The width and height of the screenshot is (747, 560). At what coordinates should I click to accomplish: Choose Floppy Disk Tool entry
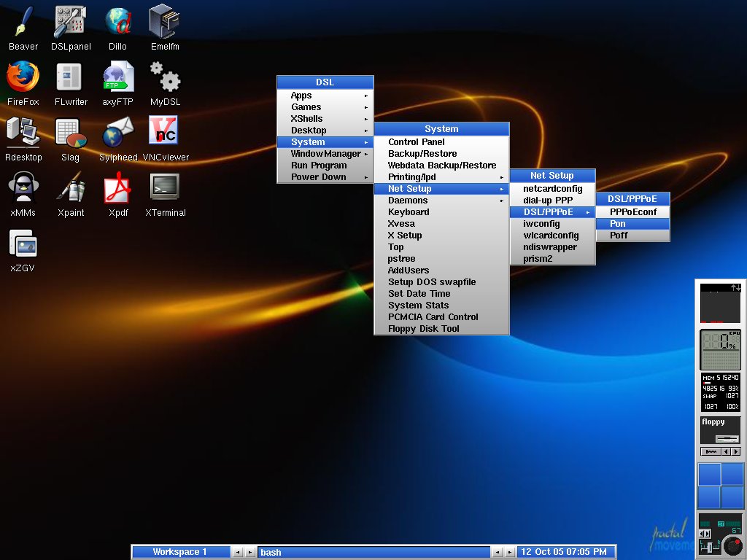(441, 329)
